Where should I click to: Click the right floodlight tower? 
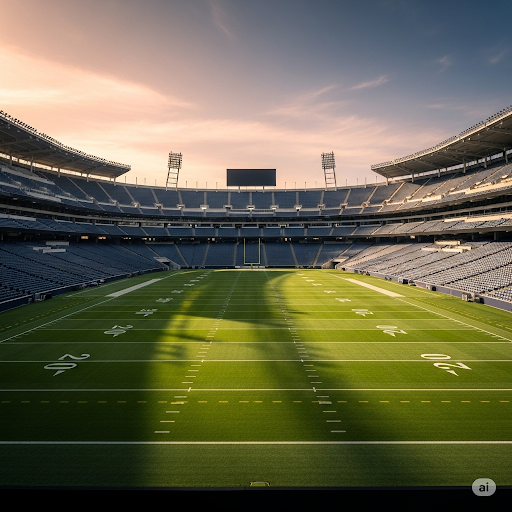tap(329, 170)
